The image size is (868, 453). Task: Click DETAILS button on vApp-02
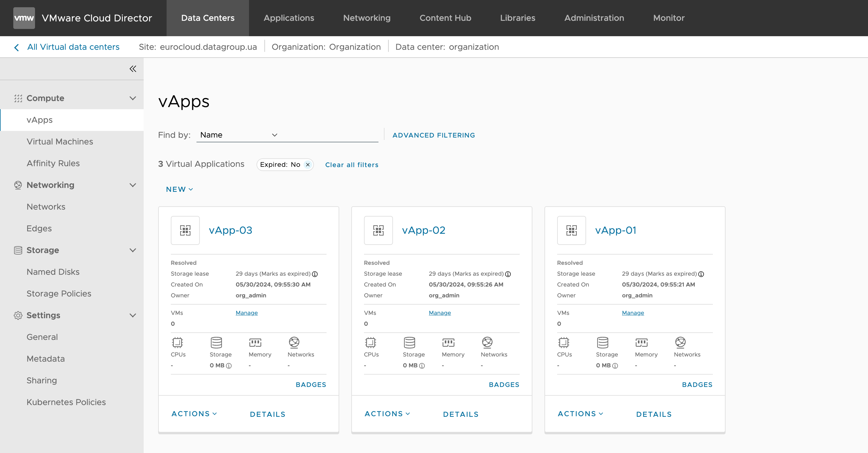point(461,414)
